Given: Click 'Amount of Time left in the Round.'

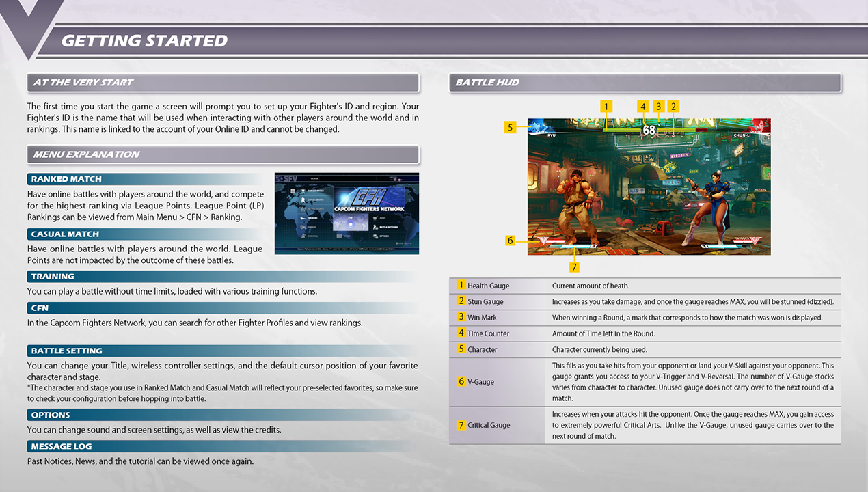Looking at the screenshot, I should click(x=603, y=333).
